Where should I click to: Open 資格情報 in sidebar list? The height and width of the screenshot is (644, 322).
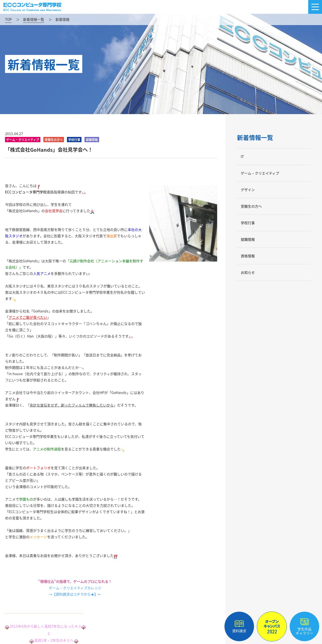click(274, 256)
